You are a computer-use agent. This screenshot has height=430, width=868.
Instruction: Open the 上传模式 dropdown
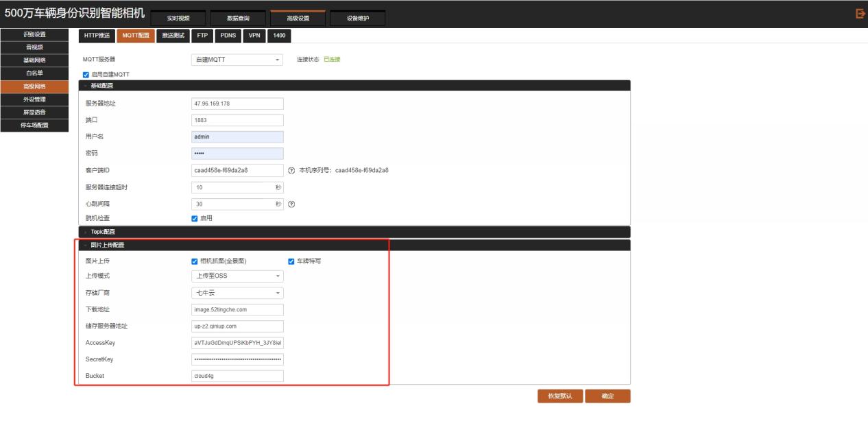pyautogui.click(x=237, y=276)
